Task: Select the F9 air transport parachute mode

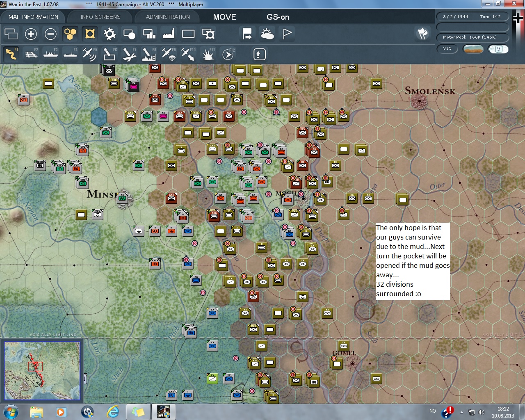Action: click(168, 54)
